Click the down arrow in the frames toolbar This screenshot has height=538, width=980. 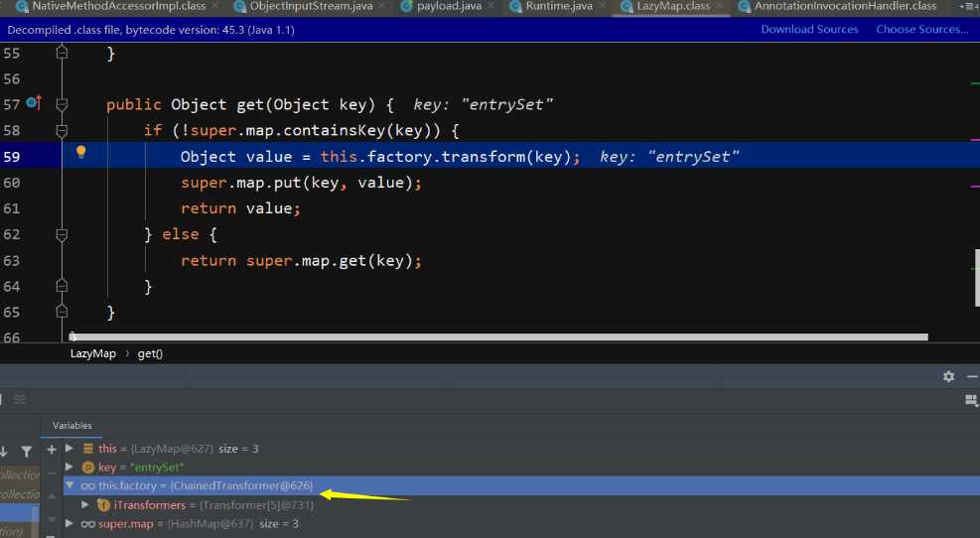pos(5,451)
